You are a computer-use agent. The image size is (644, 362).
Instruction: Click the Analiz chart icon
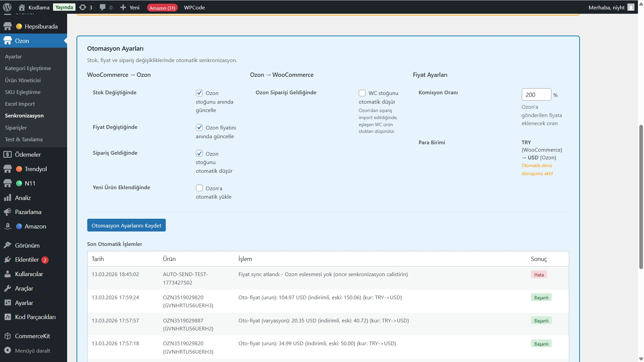[x=7, y=198]
